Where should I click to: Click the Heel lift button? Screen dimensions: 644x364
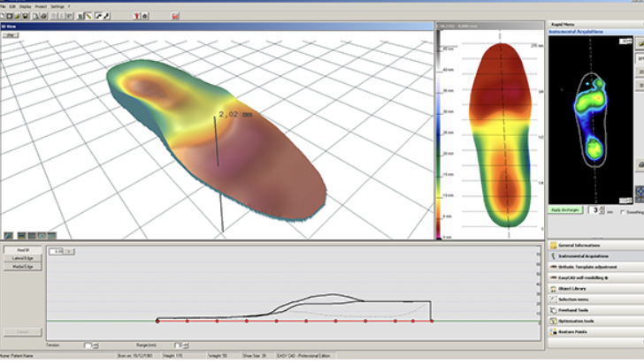tap(22, 250)
